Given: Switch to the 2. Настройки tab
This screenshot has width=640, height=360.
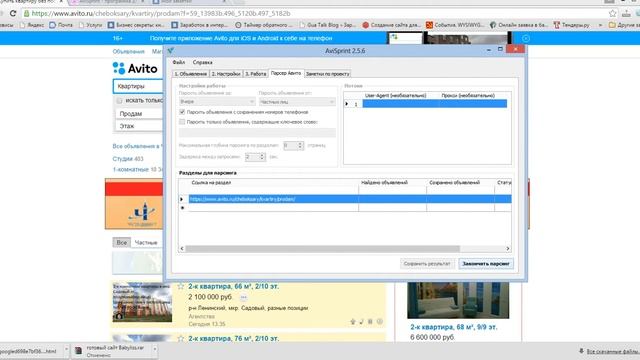Looking at the screenshot, I should (226, 74).
